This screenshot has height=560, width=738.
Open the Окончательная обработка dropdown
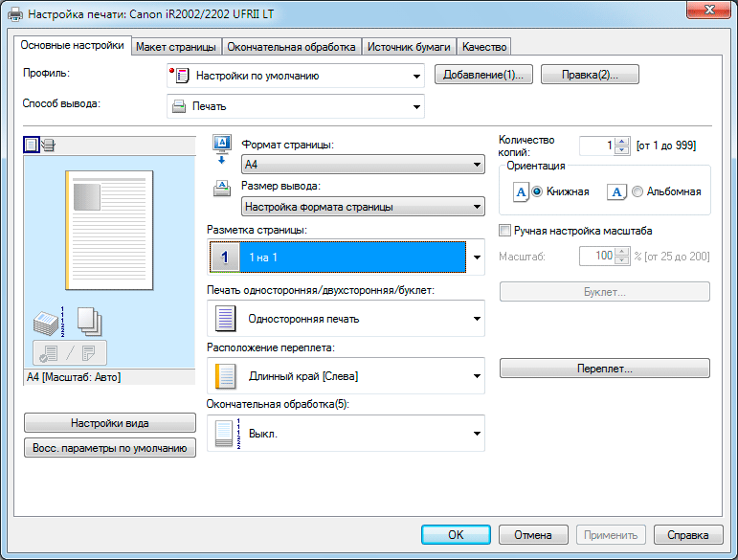346,434
